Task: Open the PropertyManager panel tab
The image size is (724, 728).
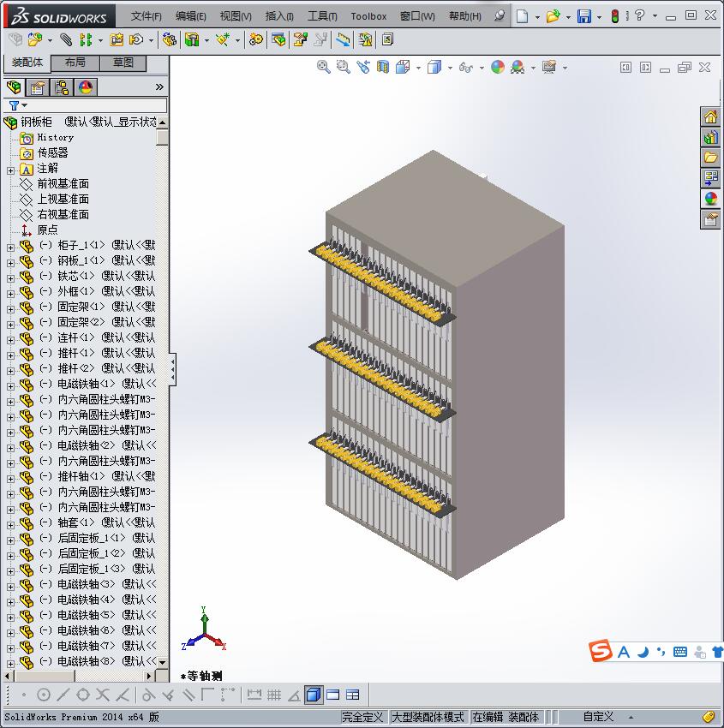Action: 38,87
